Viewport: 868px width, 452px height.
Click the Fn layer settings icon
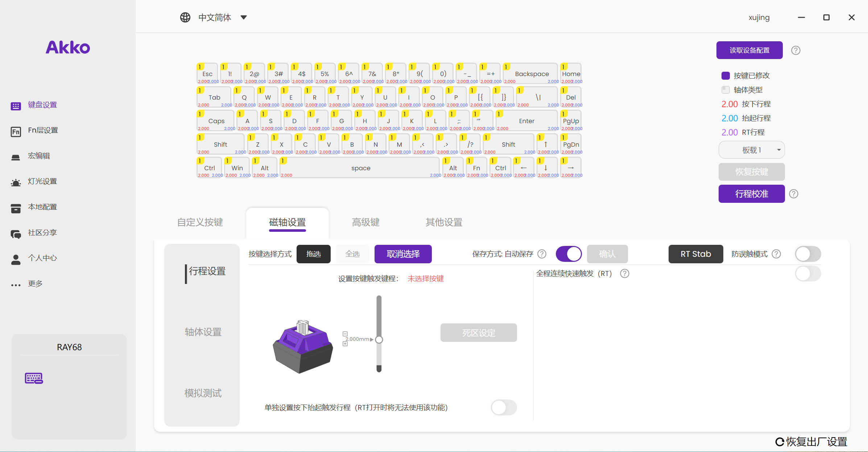pos(16,131)
